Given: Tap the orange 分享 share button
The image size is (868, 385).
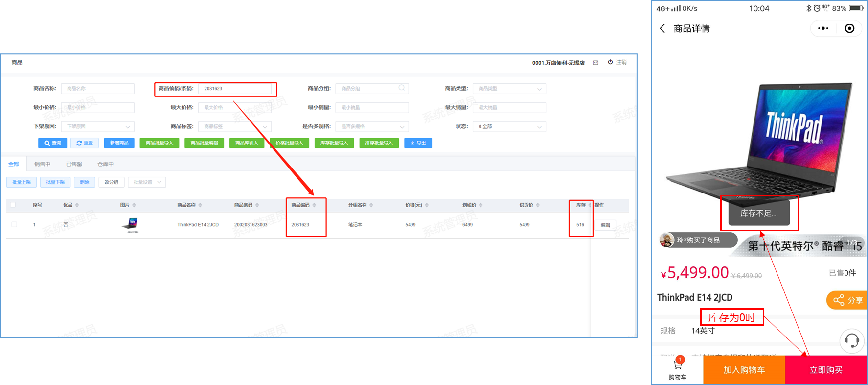Looking at the screenshot, I should click(847, 300).
